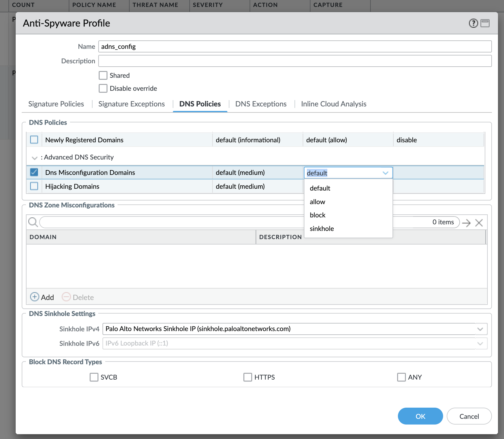Screen dimensions: 504x439
Task: Click the Delete minus icon
Action: pos(66,297)
